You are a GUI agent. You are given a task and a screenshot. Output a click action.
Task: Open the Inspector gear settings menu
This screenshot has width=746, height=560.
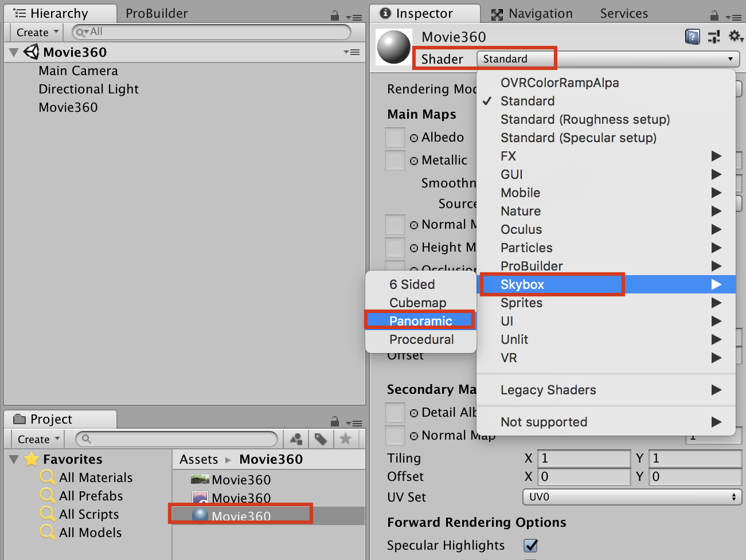[735, 37]
